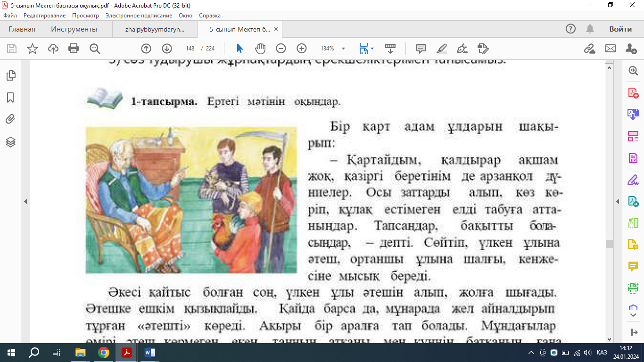Click the green printer tool icon in right pane
Image resolution: width=644 pixels, height=362 pixels.
(633, 288)
